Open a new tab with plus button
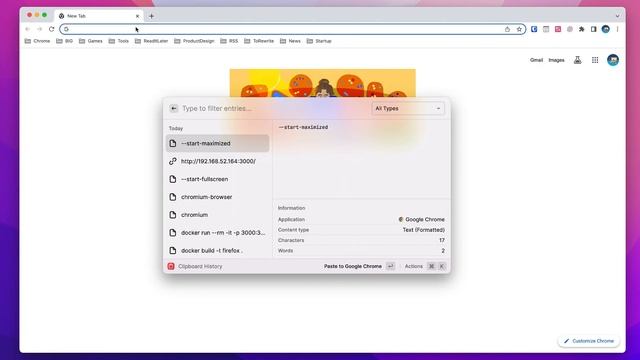 coord(151,16)
